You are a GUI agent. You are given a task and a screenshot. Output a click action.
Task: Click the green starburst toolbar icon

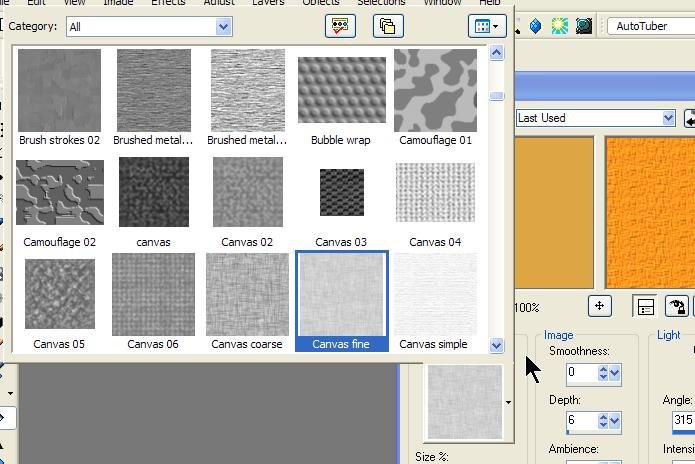[x=560, y=26]
